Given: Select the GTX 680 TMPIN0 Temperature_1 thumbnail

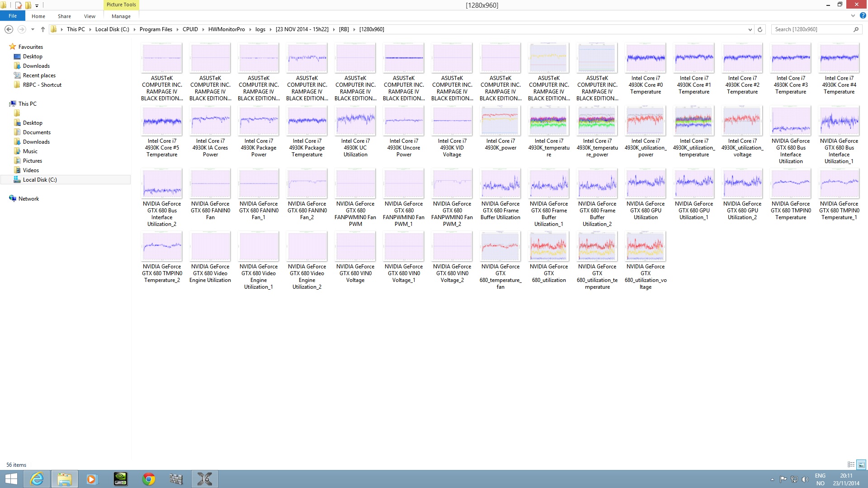Looking at the screenshot, I should tap(839, 183).
